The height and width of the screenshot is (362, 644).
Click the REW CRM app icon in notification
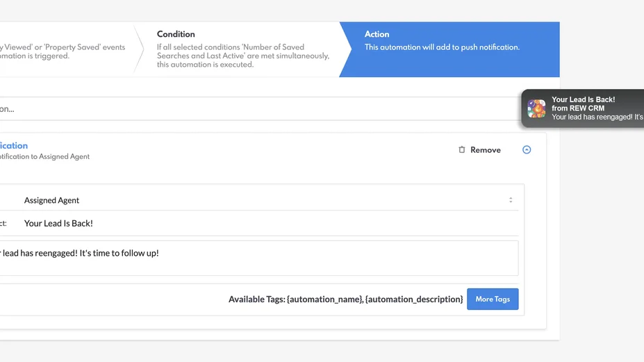click(536, 108)
